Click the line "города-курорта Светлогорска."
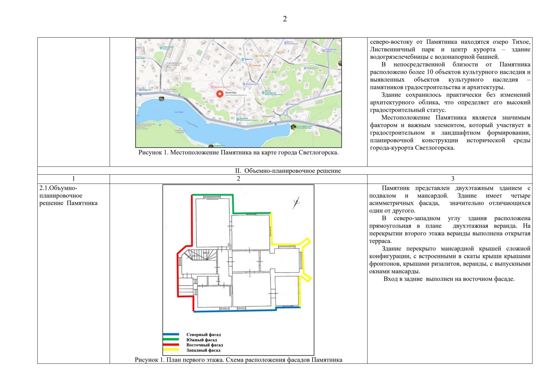Image resolution: width=555 pixels, height=392 pixels. click(x=412, y=148)
